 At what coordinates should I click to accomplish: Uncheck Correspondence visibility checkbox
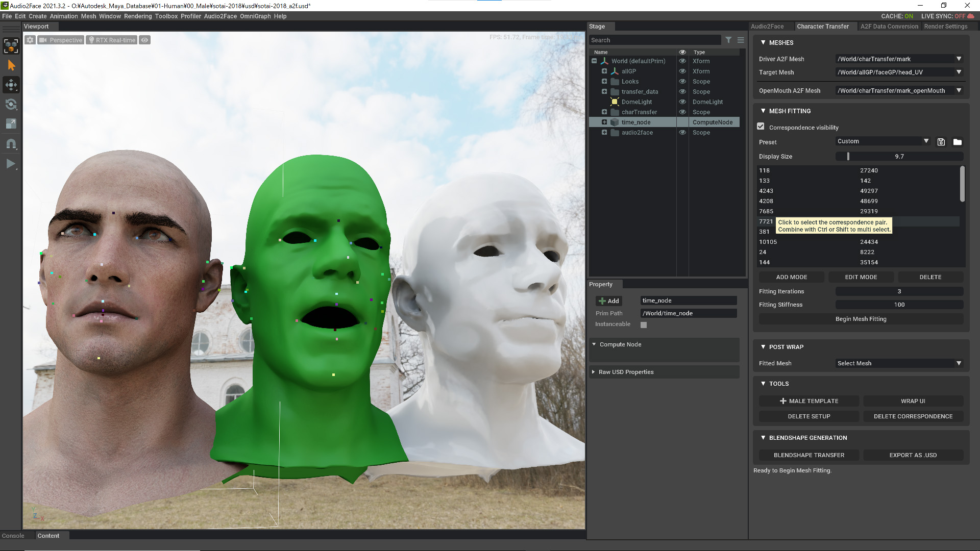(761, 127)
